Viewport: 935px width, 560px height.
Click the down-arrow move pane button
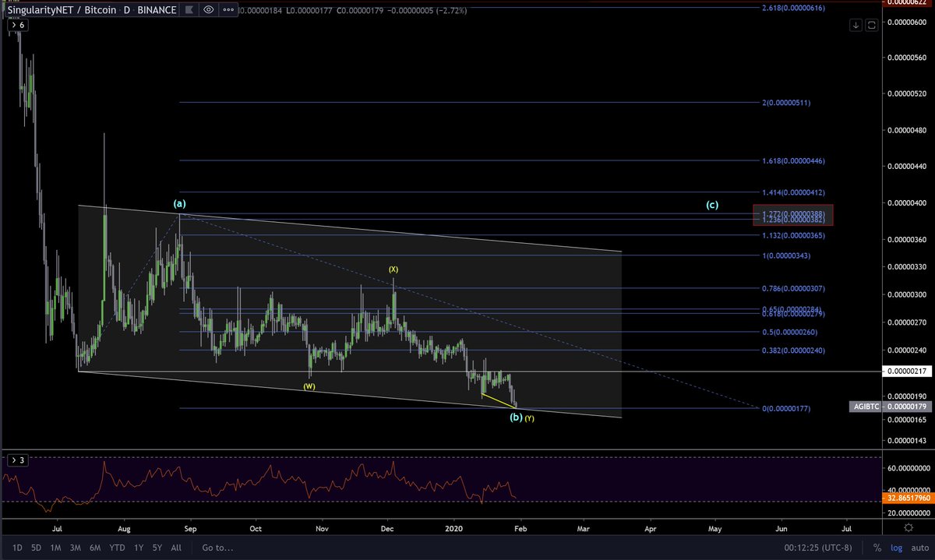point(856,25)
